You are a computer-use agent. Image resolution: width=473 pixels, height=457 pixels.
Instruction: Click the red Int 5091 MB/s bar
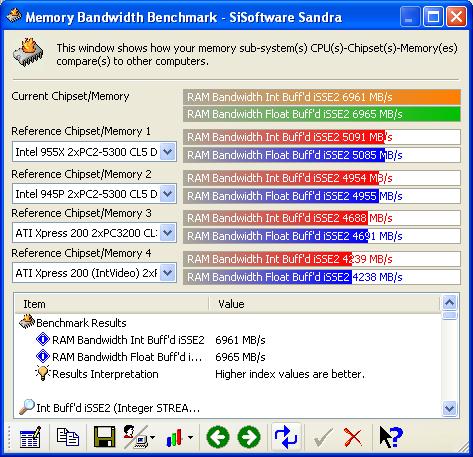(x=322, y=137)
